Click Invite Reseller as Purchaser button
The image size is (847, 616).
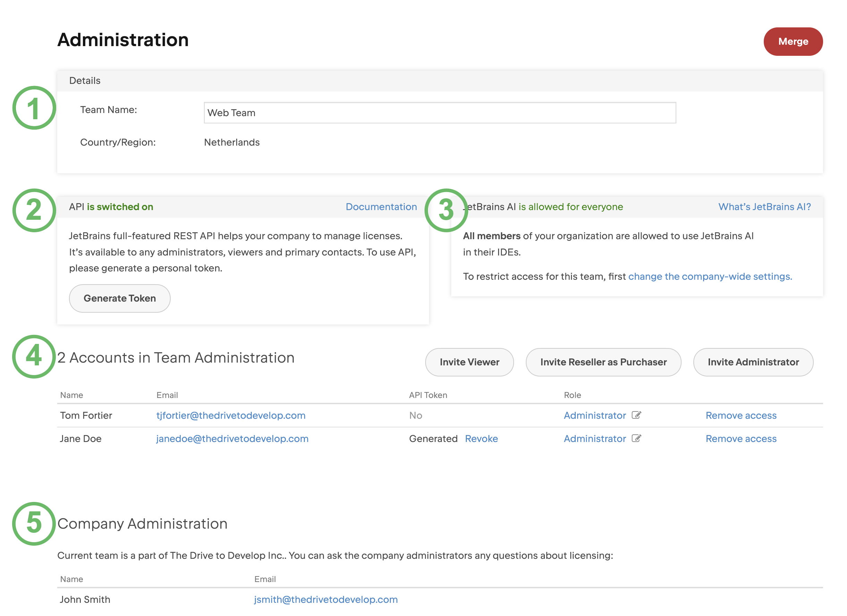[603, 362]
